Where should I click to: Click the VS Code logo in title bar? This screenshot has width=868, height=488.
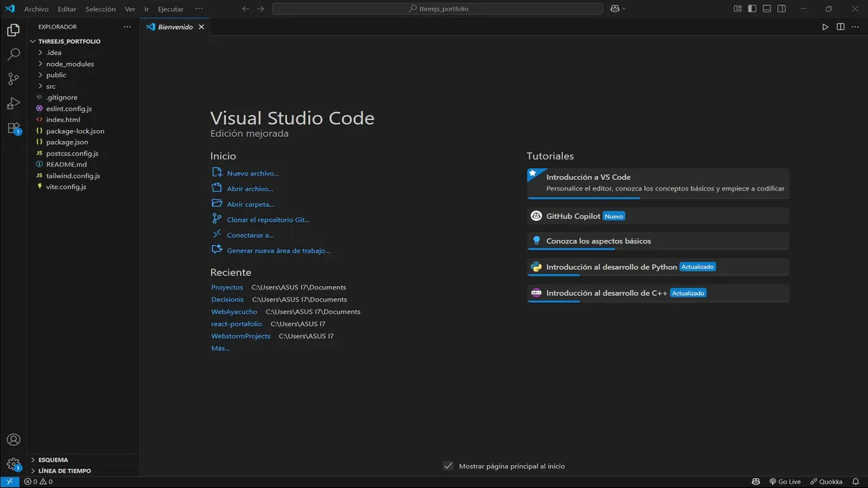click(9, 9)
